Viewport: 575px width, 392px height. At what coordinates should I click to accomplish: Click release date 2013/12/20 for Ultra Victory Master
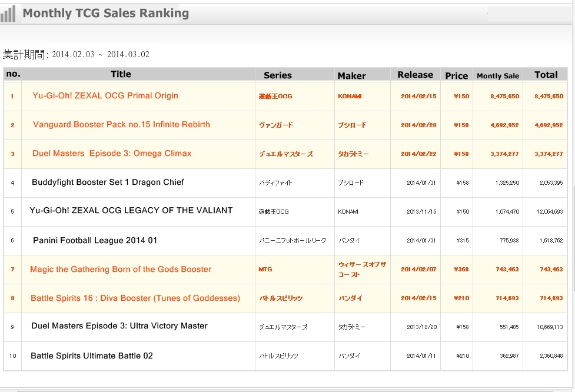pos(422,327)
